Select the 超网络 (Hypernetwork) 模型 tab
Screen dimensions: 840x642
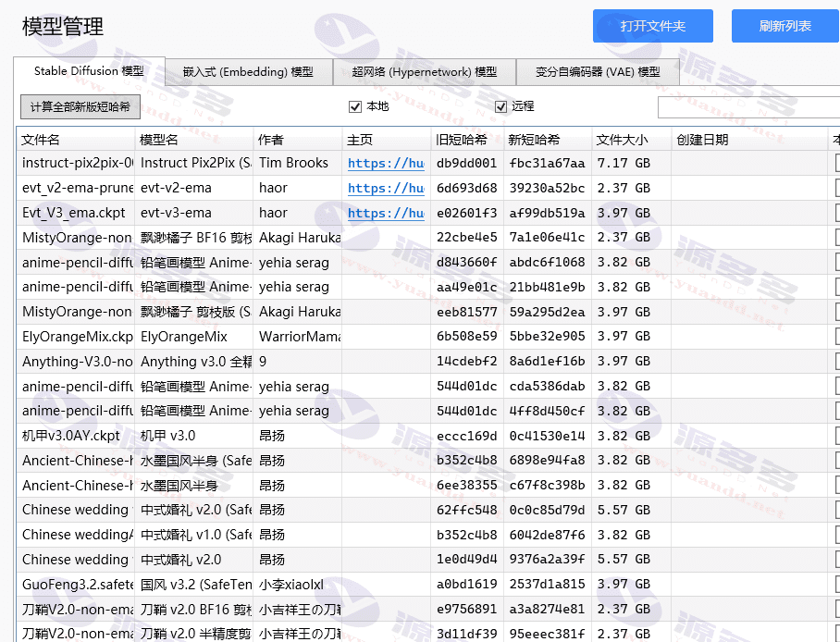pos(425,72)
